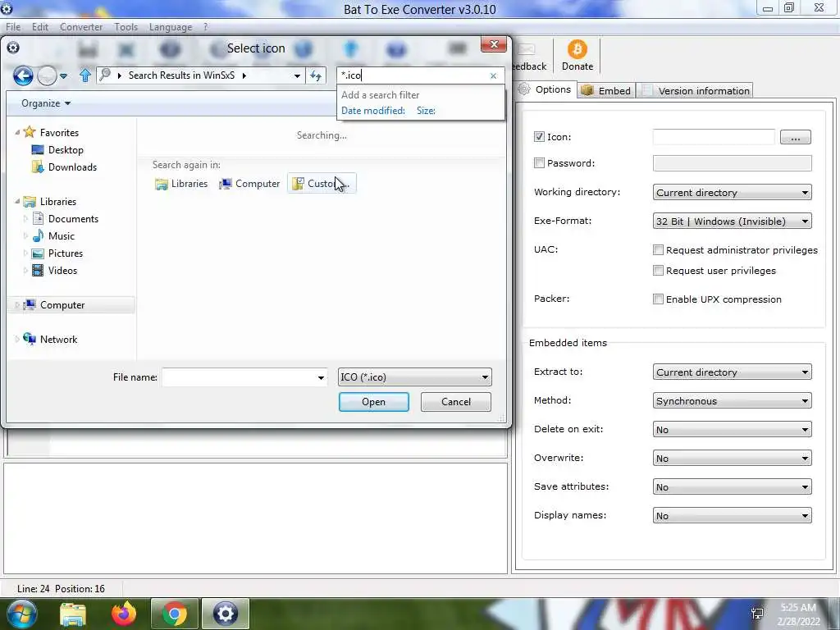
Task: Open the Method dropdown
Action: coord(732,400)
